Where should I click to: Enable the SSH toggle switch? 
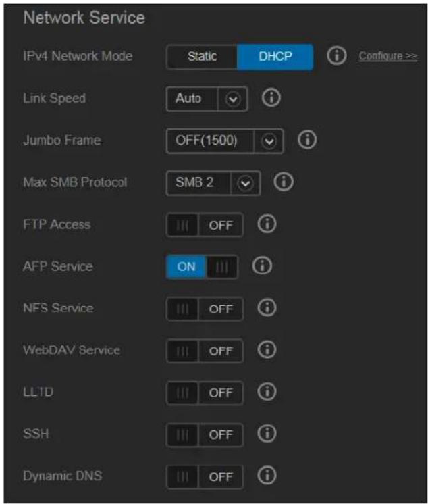pos(205,434)
